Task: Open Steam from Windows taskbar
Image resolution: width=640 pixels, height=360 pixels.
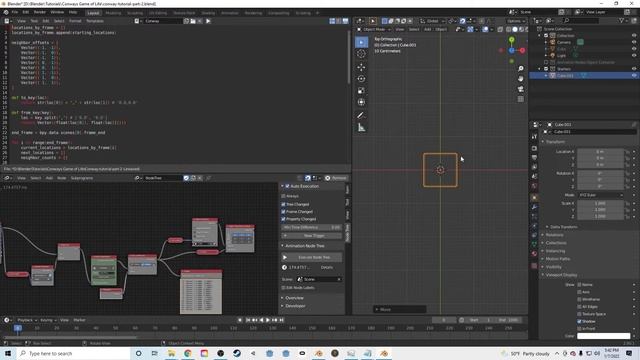Action: click(x=237, y=353)
